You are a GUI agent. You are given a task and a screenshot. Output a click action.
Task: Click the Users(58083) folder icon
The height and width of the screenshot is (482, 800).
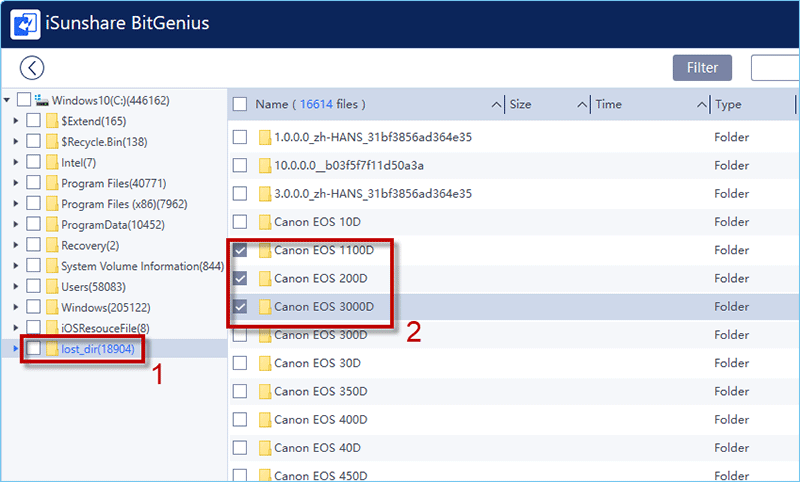coord(52,286)
